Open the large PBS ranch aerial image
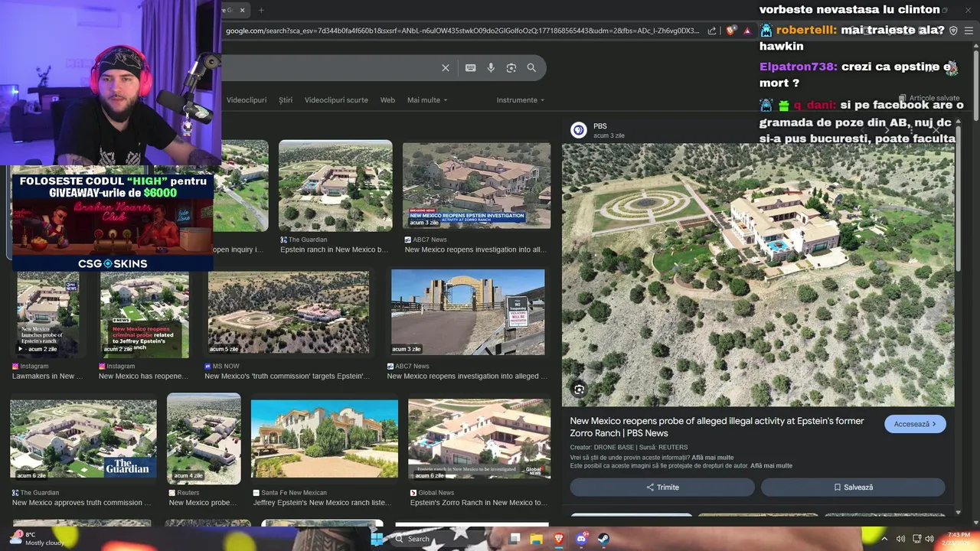 [758, 275]
